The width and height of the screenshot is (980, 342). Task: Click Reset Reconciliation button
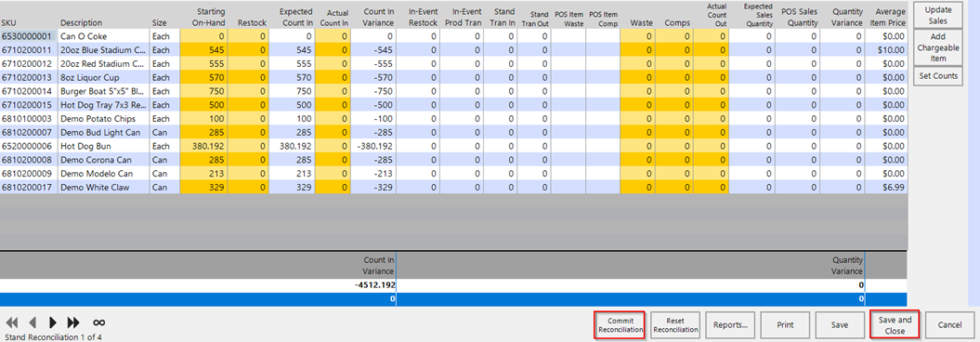[x=674, y=325]
